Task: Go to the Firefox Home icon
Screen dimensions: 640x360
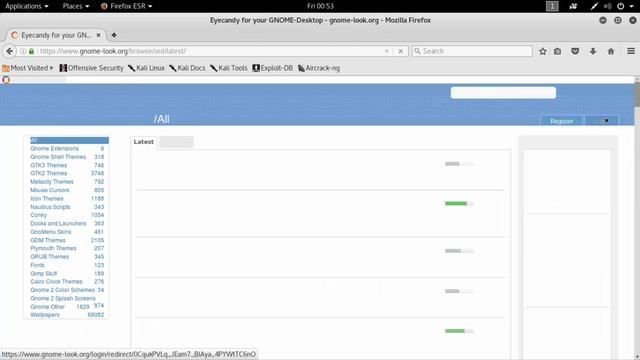Action: coord(611,51)
